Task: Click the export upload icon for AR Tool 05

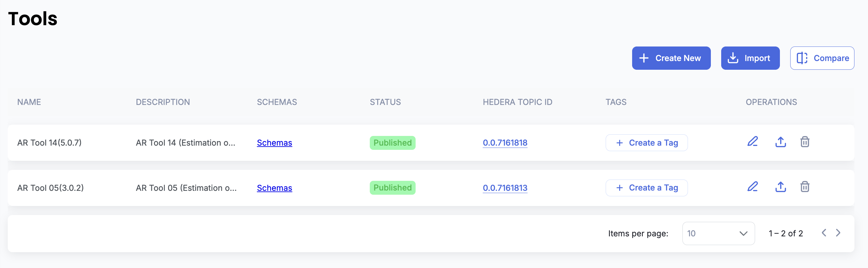Action: [x=780, y=187]
